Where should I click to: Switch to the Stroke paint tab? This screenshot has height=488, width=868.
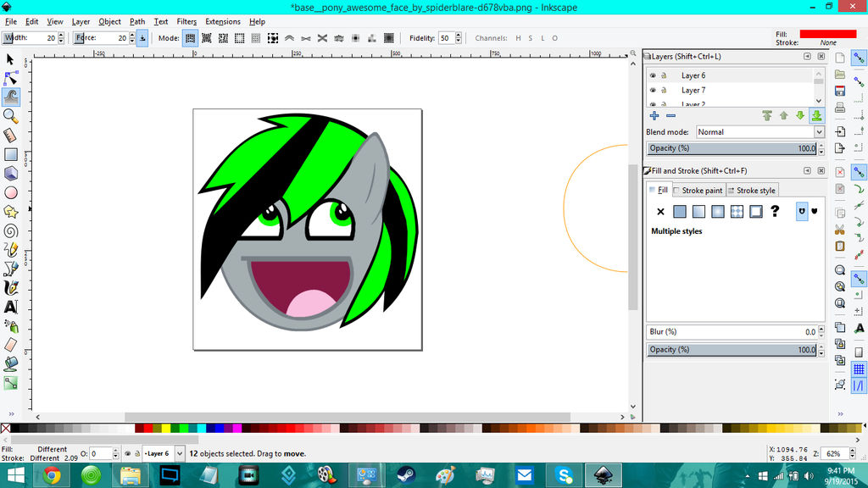coord(698,190)
